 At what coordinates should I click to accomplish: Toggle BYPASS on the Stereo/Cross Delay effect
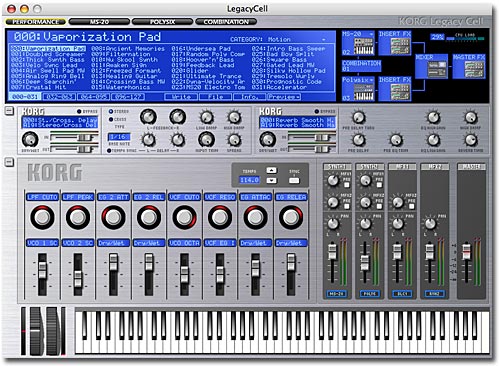point(79,111)
